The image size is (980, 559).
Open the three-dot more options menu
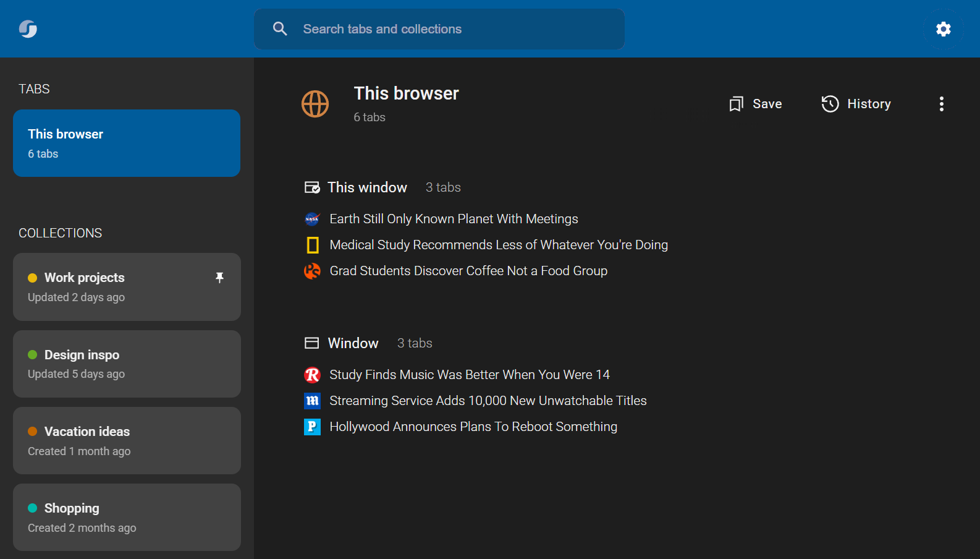pyautogui.click(x=942, y=104)
